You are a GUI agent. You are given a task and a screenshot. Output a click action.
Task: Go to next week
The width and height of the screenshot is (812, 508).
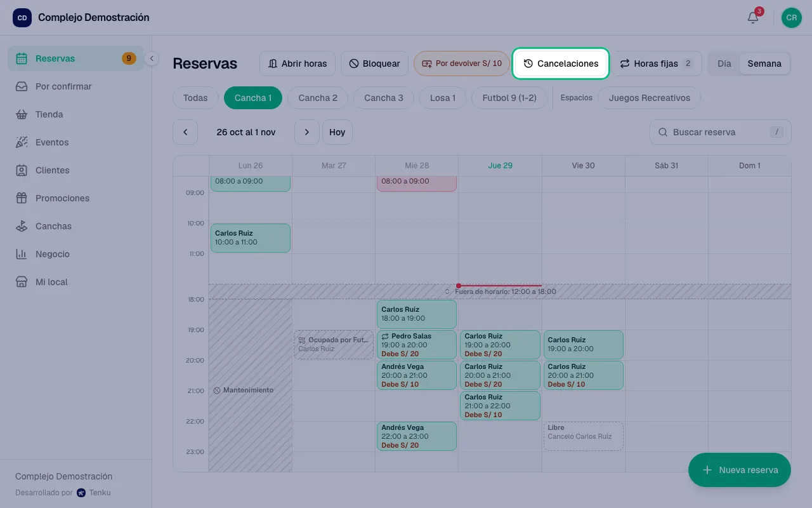click(x=307, y=132)
